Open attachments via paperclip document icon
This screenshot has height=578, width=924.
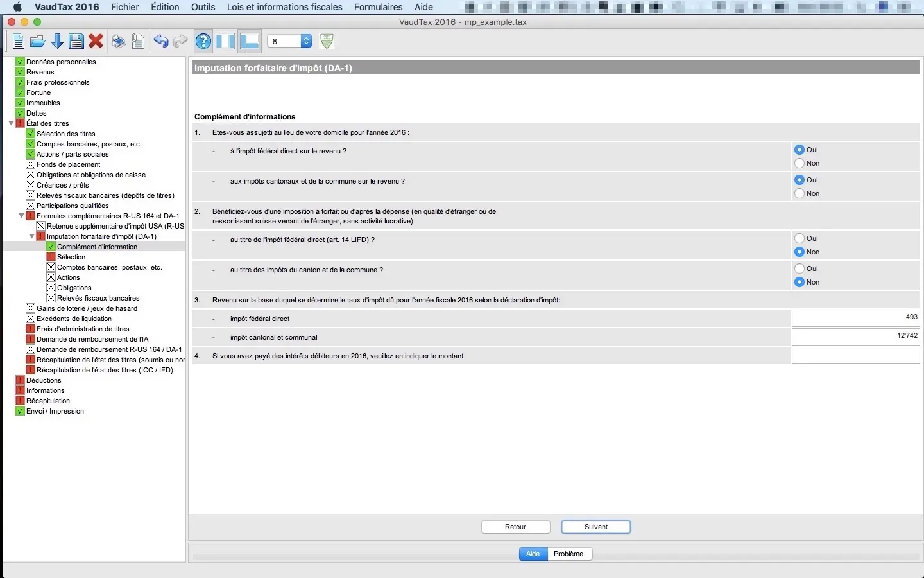pos(138,42)
